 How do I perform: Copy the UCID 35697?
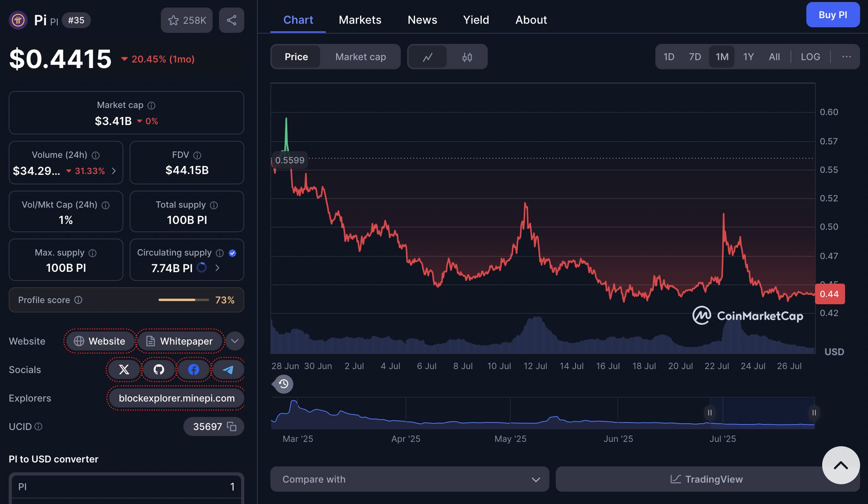[232, 426]
